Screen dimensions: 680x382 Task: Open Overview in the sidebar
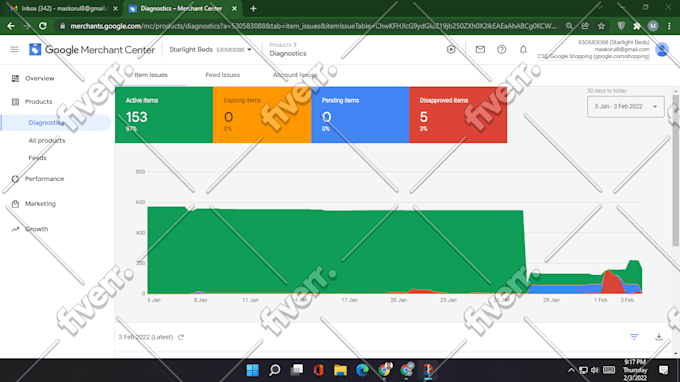(40, 78)
